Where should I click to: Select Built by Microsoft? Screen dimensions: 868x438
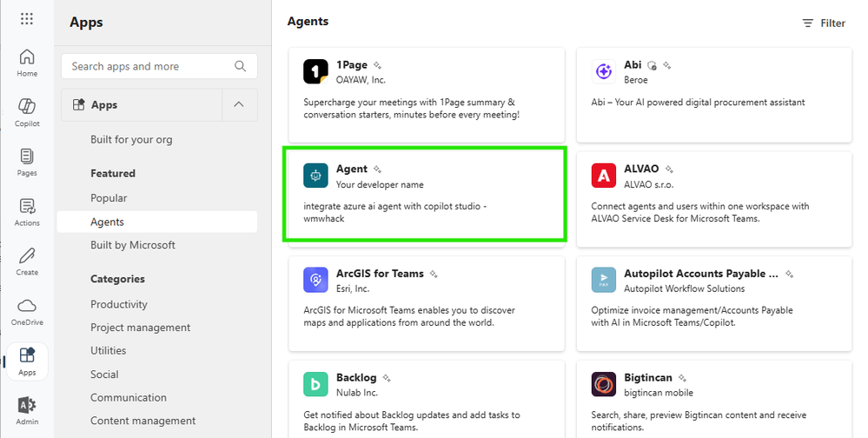click(x=133, y=245)
